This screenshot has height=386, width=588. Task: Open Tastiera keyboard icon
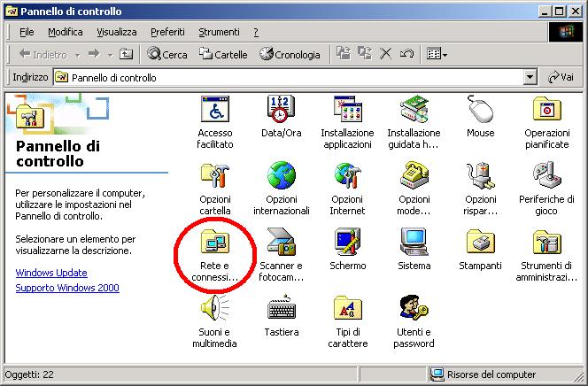click(281, 308)
